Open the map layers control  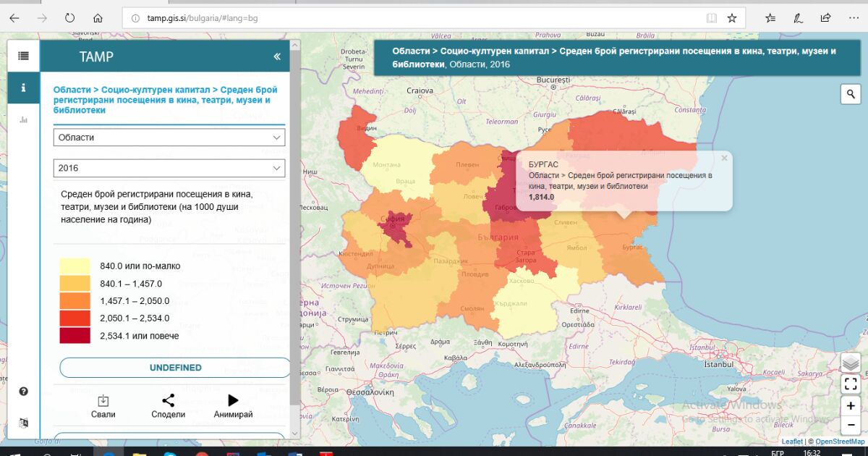click(851, 362)
